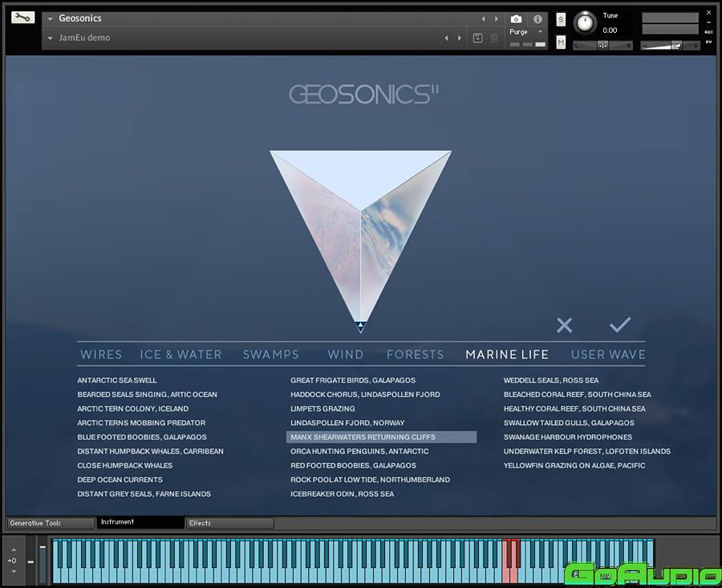Switch to the FORESTS category tab
The height and width of the screenshot is (588, 722).
tap(416, 354)
